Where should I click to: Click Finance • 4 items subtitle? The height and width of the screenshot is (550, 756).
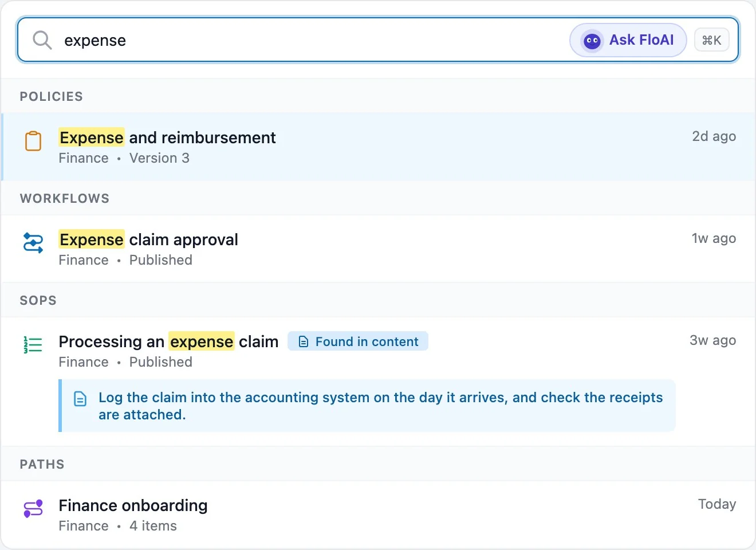pos(118,526)
